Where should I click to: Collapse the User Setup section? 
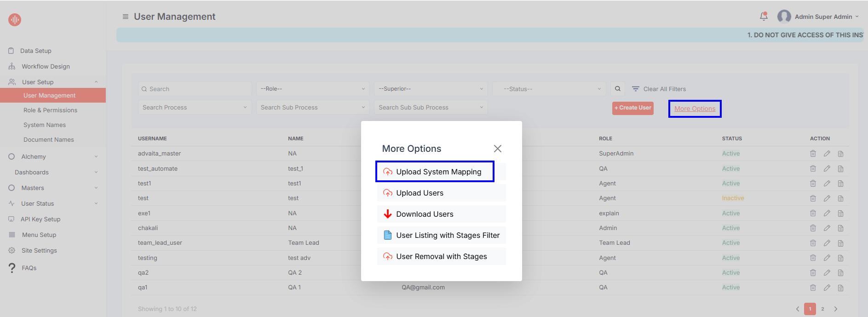[x=53, y=82]
